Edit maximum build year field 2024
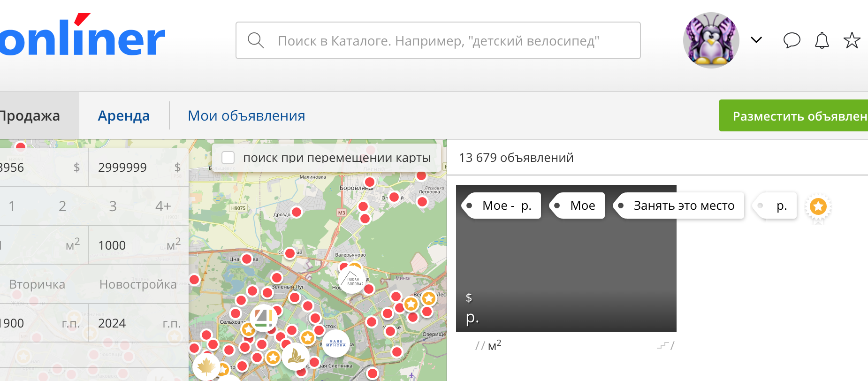The image size is (868, 381). 138,323
